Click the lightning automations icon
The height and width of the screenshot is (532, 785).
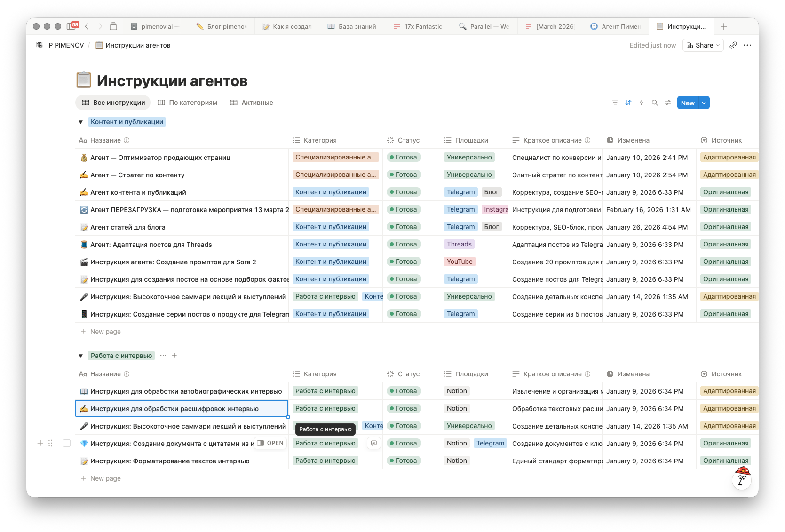tap(641, 103)
